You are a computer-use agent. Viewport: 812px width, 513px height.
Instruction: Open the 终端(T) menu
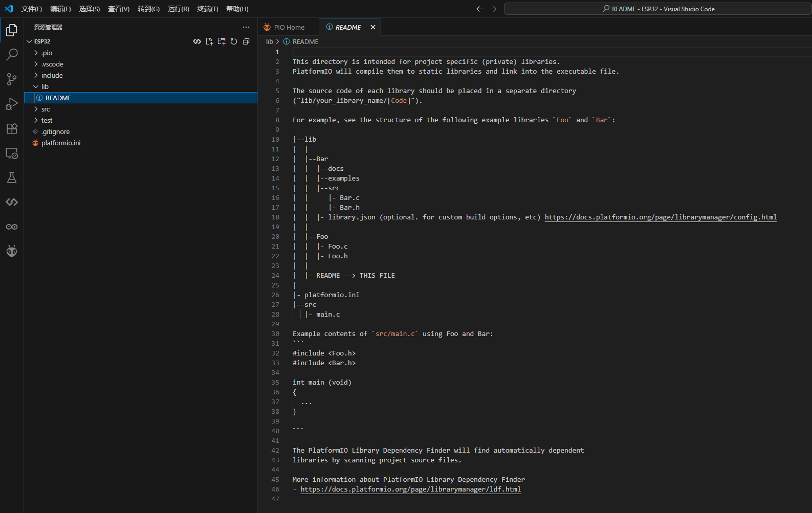(207, 9)
